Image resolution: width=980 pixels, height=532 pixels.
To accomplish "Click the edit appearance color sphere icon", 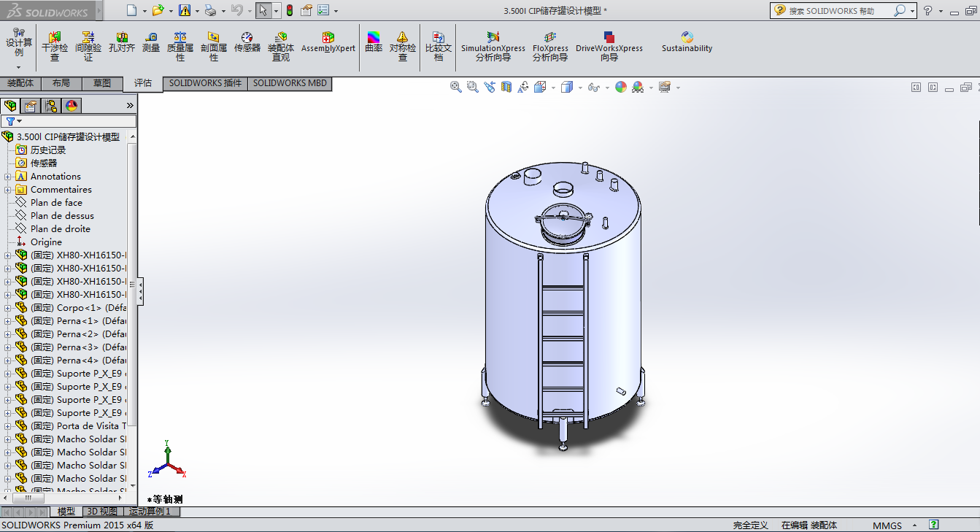I will 621,88.
